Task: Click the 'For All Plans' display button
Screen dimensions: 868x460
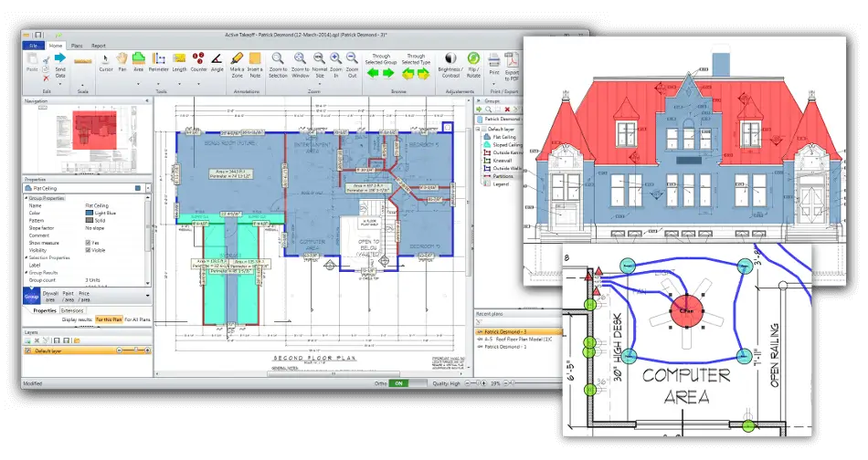Action: click(137, 319)
